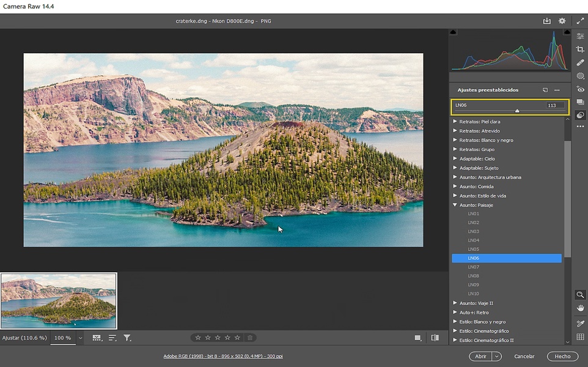Open Camera Raw preferences gear
Viewport: 588px width, 367px height.
pos(562,21)
